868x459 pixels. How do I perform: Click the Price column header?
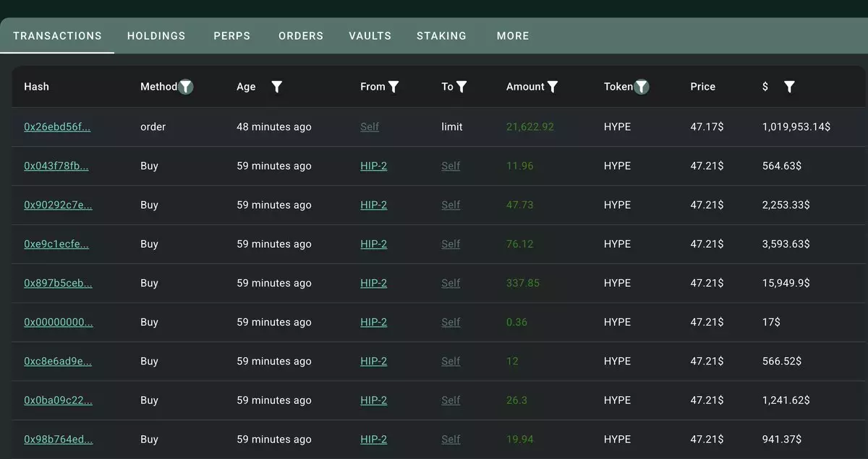(x=702, y=87)
